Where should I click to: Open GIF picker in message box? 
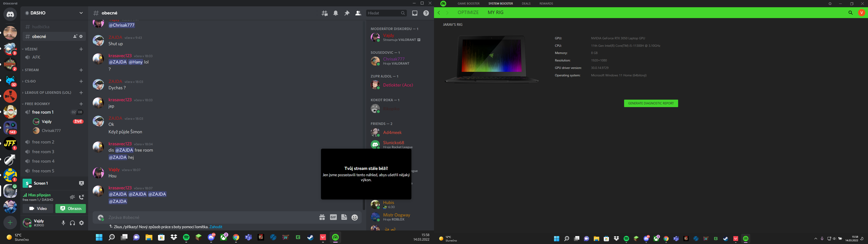tap(333, 217)
